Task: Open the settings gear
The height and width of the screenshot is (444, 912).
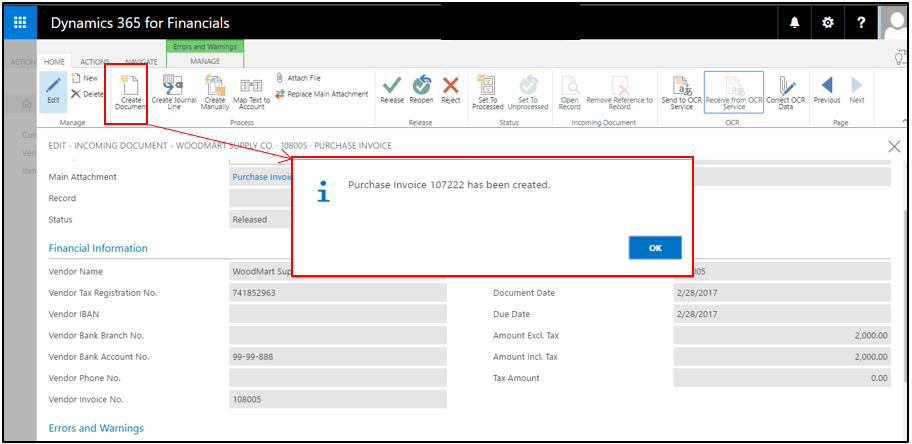Action: (827, 23)
